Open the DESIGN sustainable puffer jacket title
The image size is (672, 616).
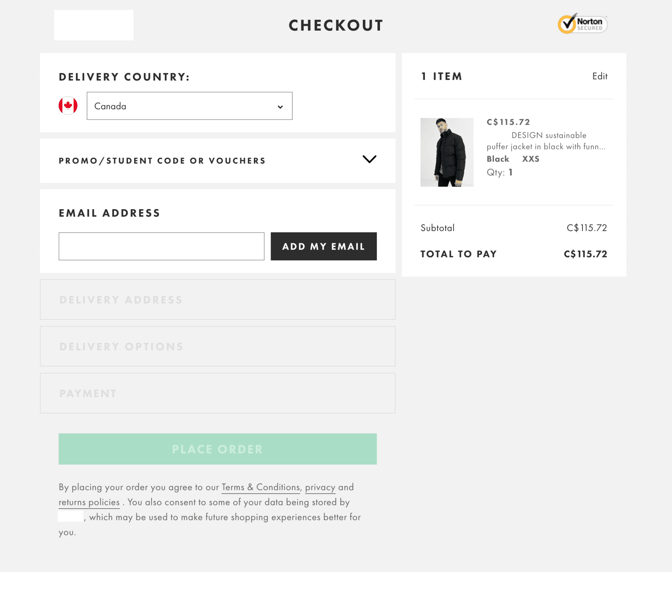click(x=546, y=141)
